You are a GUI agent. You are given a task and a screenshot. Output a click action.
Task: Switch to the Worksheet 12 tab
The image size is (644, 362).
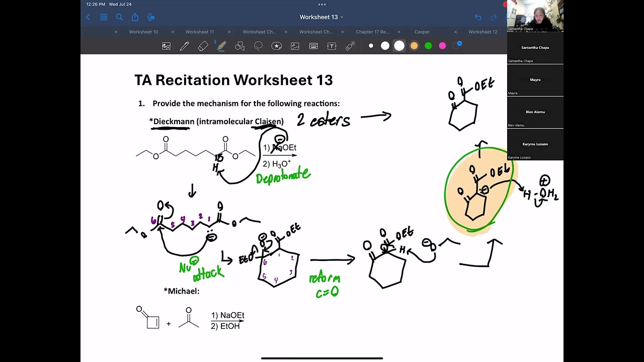[483, 32]
